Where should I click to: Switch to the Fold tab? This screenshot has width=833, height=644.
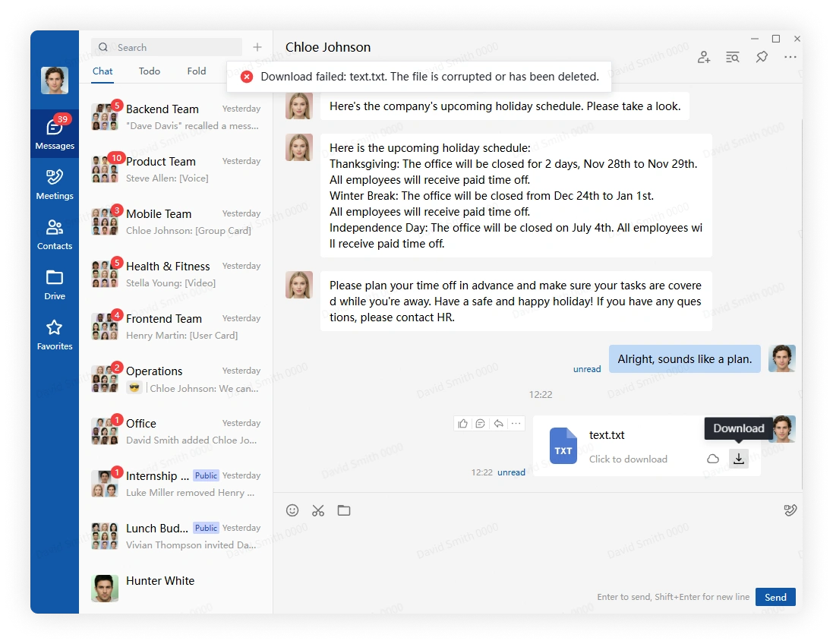[197, 71]
